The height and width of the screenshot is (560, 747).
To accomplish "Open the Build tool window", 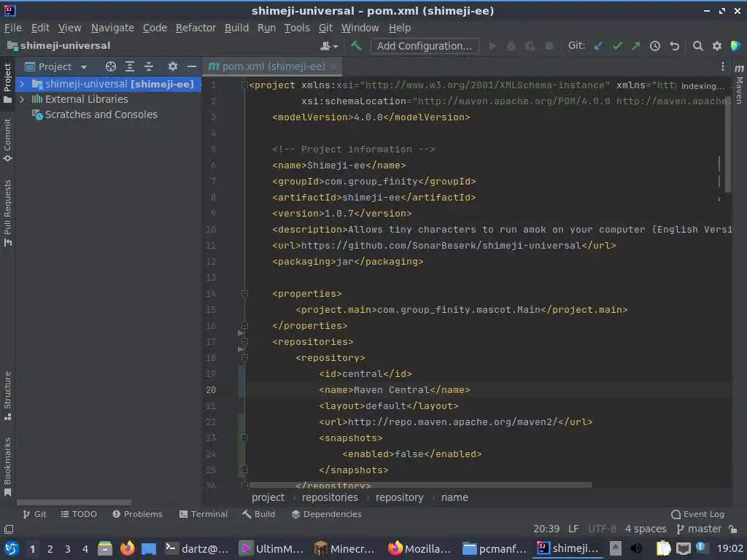I will pyautogui.click(x=258, y=514).
